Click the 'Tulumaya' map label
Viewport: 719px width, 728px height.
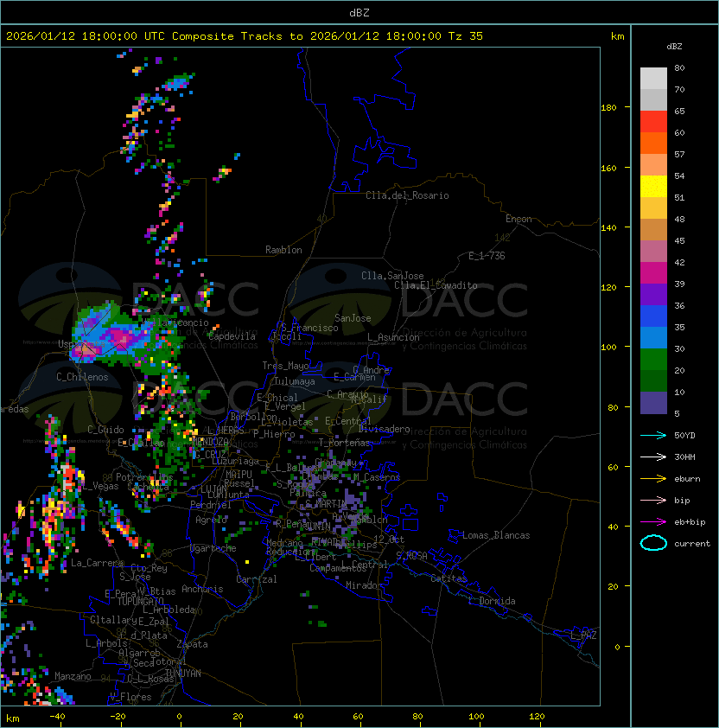tap(295, 381)
